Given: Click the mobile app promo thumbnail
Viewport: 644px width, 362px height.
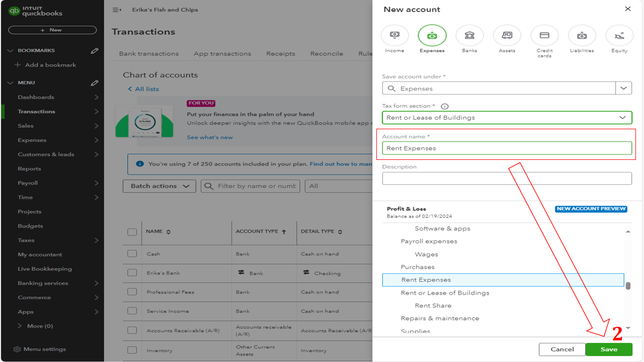Looking at the screenshot, I should coord(144,122).
